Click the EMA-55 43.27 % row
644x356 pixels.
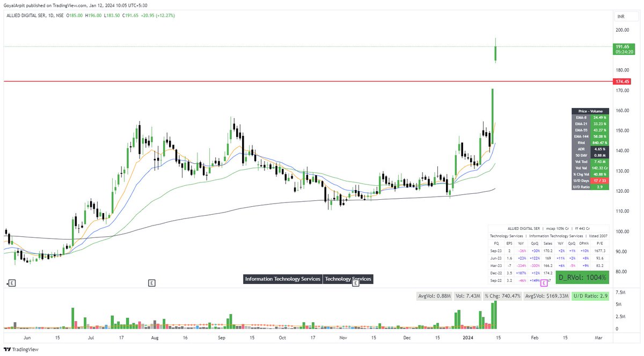(x=590, y=130)
